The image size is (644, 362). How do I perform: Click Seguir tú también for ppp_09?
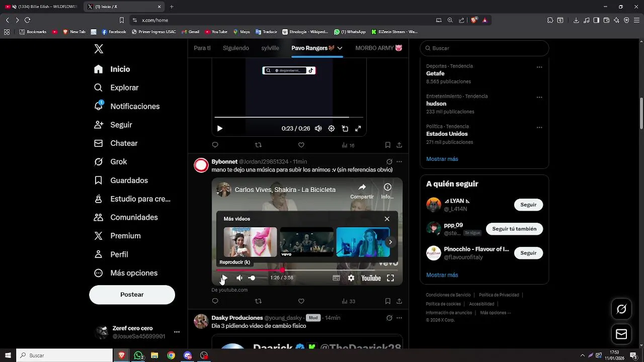(x=514, y=229)
